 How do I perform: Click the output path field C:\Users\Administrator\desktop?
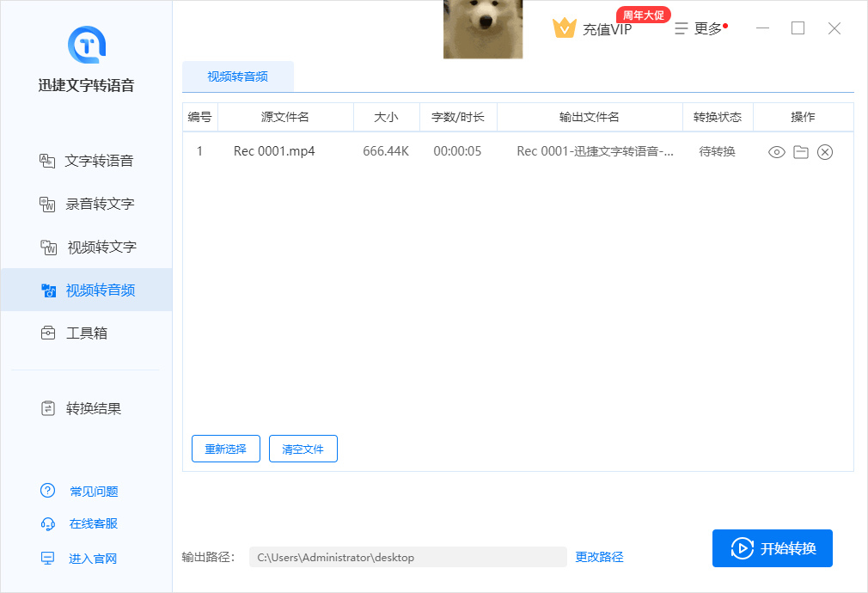[x=408, y=557]
